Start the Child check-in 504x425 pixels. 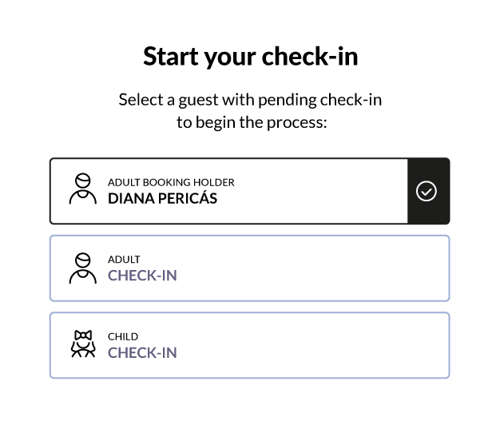coord(250,345)
